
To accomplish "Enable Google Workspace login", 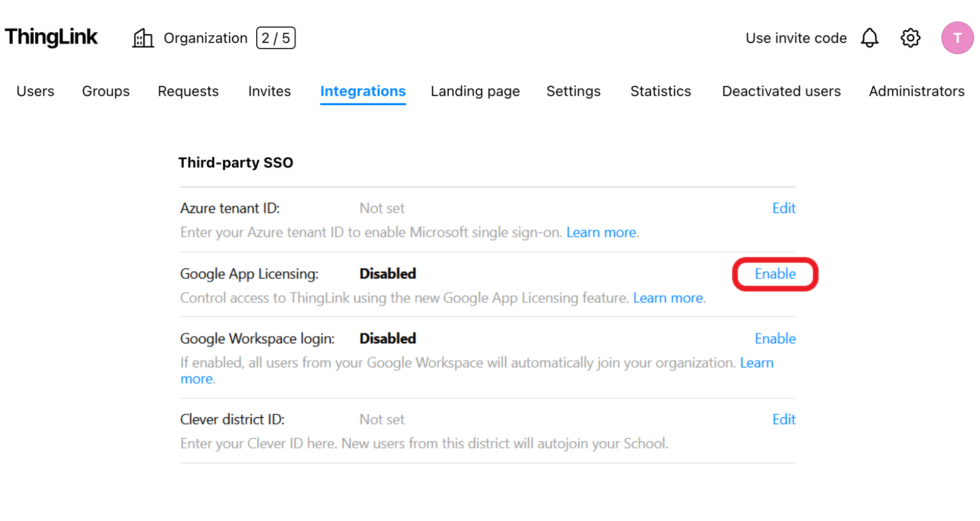I will [775, 339].
